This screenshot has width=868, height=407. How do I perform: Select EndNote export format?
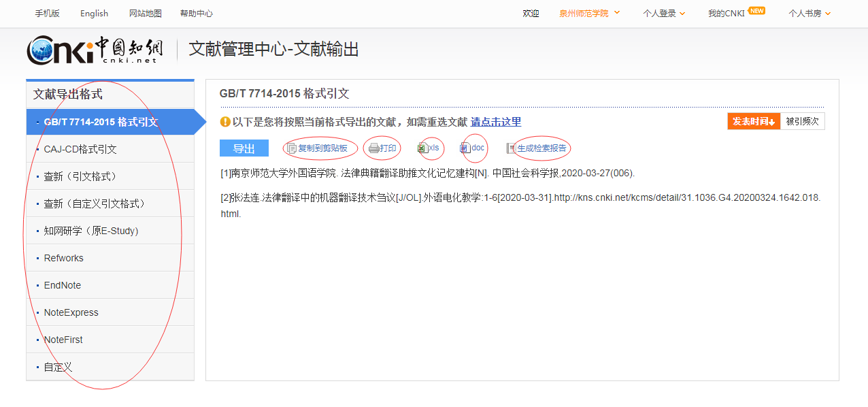63,285
